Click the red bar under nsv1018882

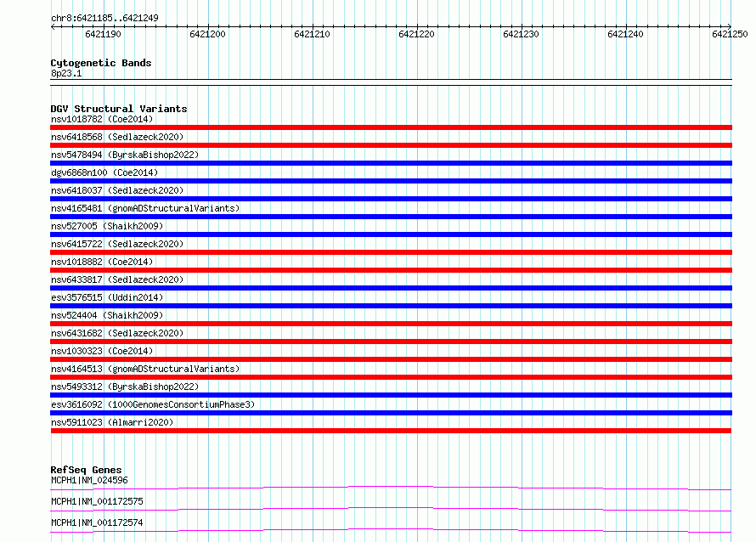[x=391, y=270]
